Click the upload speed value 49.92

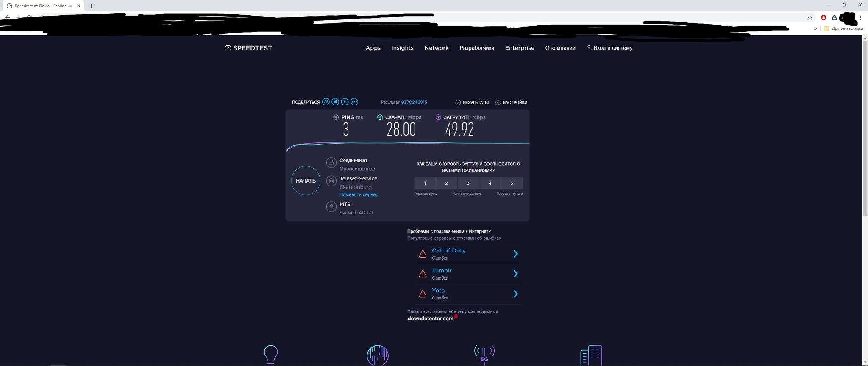[459, 129]
